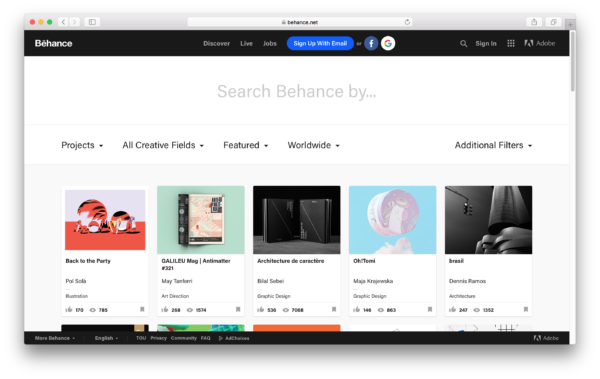Open the Worldwide location dropdown

314,145
